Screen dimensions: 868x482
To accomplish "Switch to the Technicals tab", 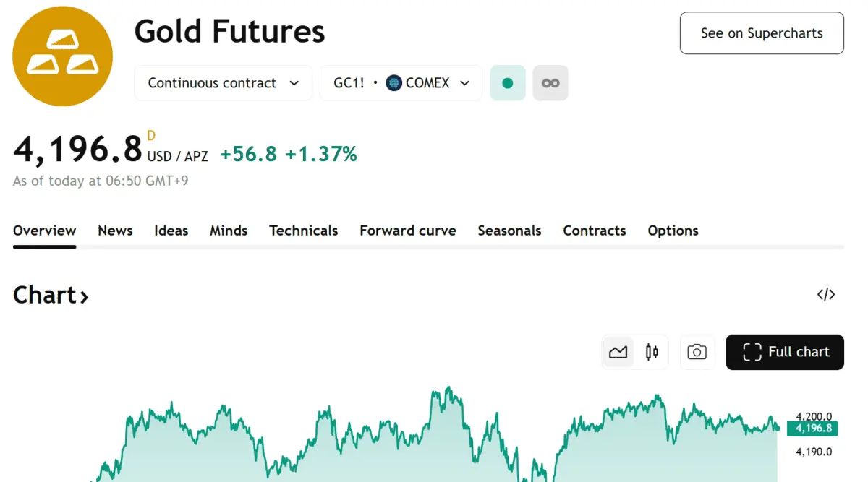I will point(303,231).
